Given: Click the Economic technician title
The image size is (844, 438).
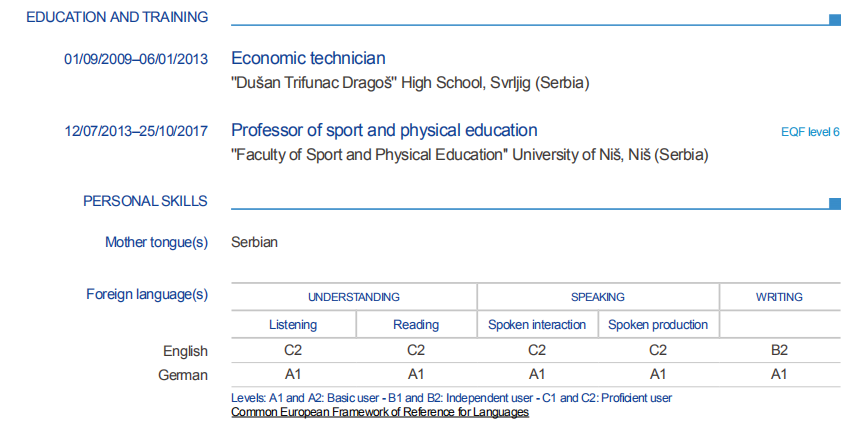Looking at the screenshot, I should pyautogui.click(x=308, y=59).
